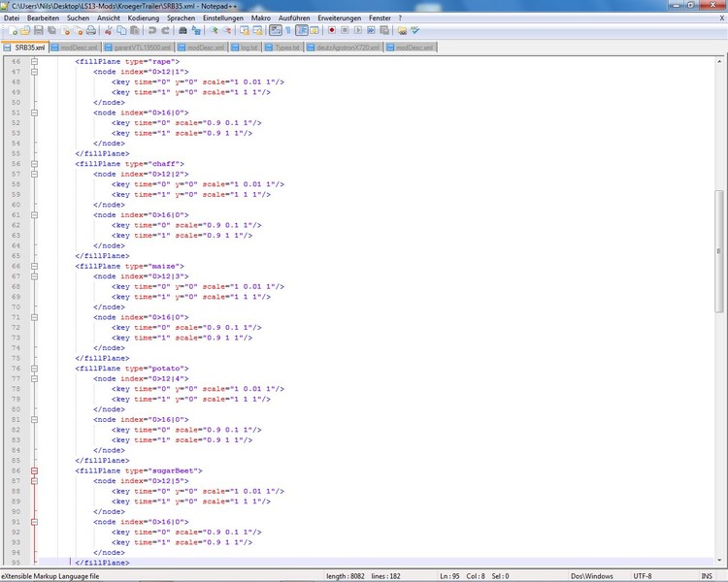Collapse fillPlane type="chaff" block
Viewport: 728px width, 582px height.
(x=34, y=164)
